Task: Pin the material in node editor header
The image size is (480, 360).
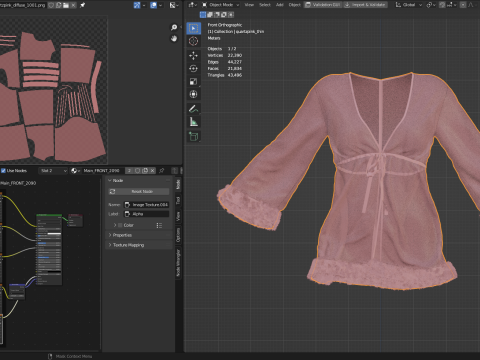Action: click(x=162, y=171)
